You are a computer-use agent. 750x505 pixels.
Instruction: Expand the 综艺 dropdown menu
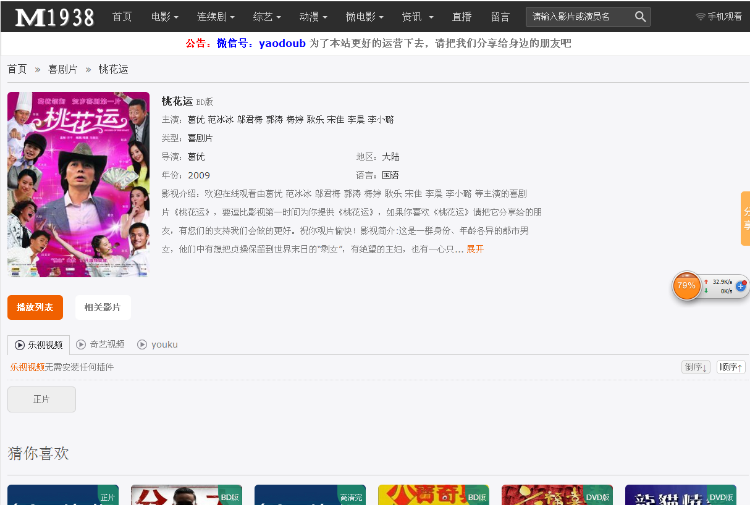coord(267,17)
